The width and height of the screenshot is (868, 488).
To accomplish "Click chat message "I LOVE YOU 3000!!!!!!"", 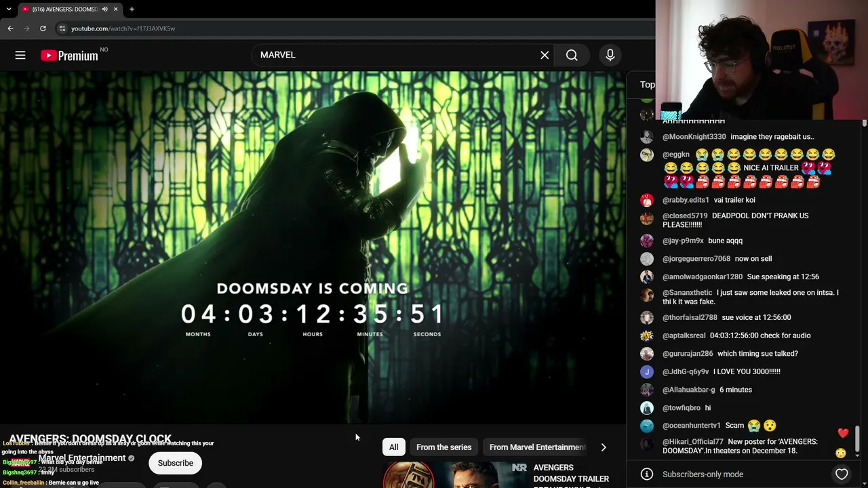I will [x=747, y=371].
